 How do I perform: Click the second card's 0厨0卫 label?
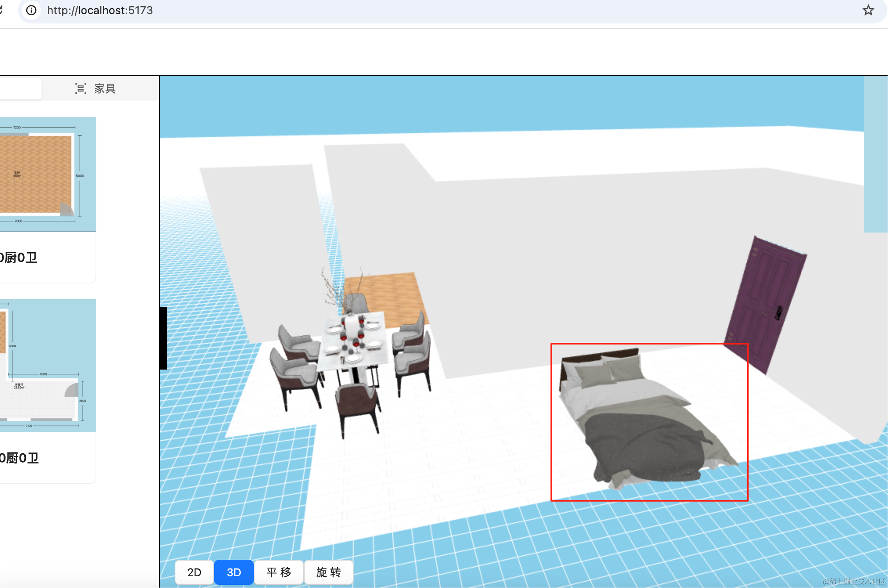pos(19,458)
